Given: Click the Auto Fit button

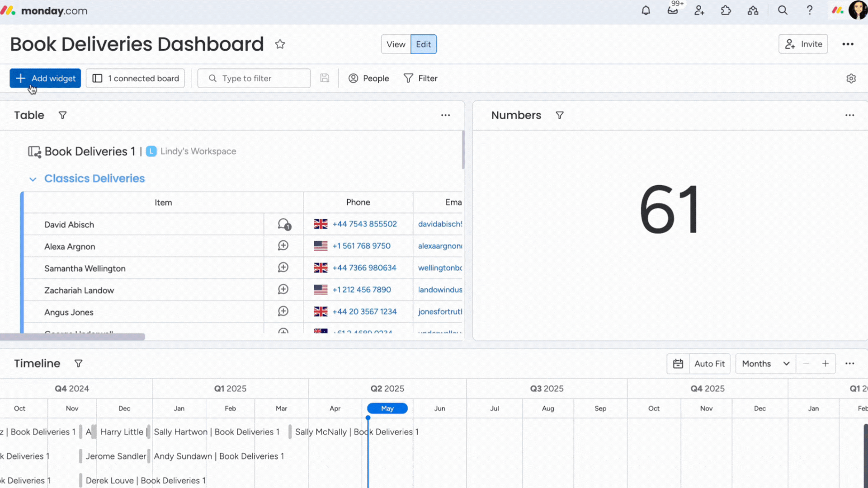Looking at the screenshot, I should 709,364.
